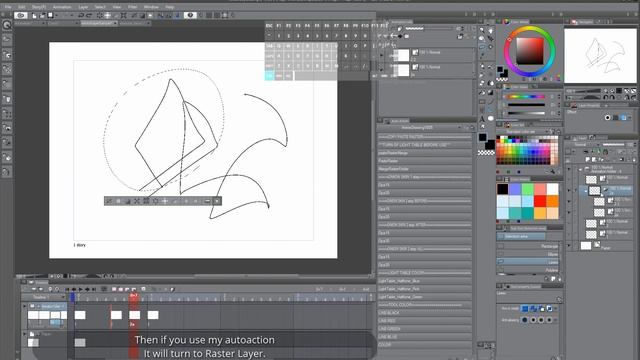640x360 pixels.
Task: Pick the orange swatch in color history
Action: (x=552, y=201)
